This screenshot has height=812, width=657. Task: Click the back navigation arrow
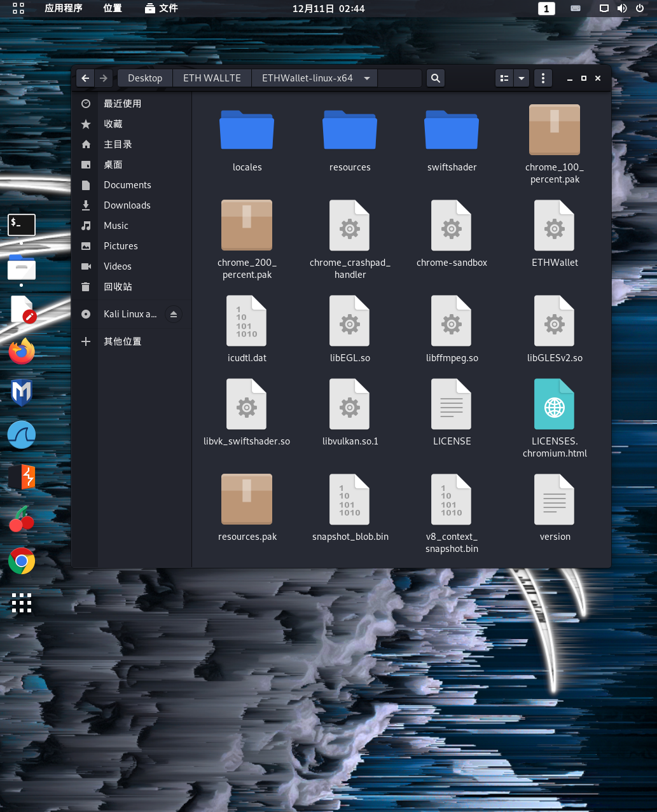[85, 78]
